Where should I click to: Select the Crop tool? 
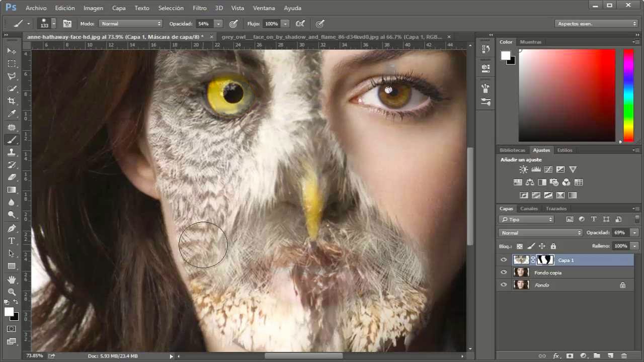point(12,101)
